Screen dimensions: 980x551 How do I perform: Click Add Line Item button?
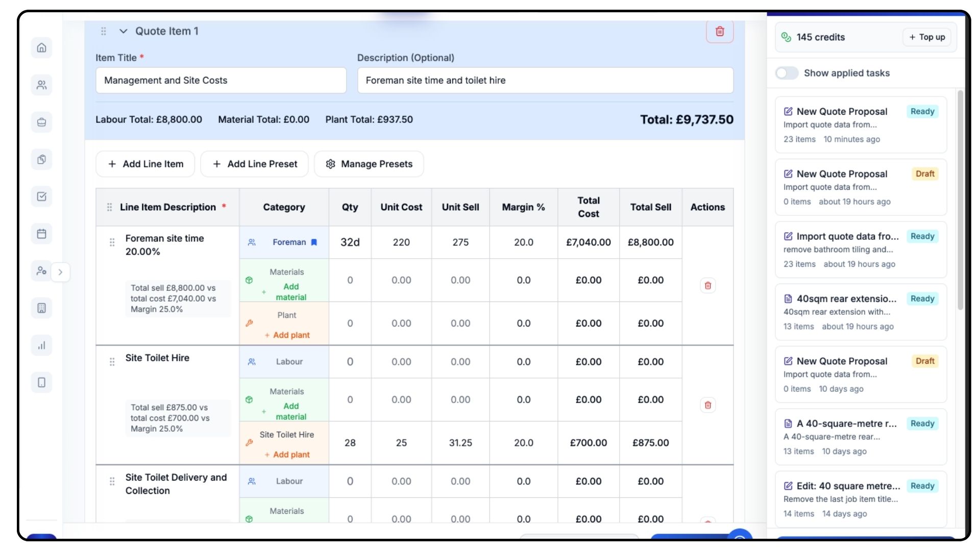click(145, 164)
